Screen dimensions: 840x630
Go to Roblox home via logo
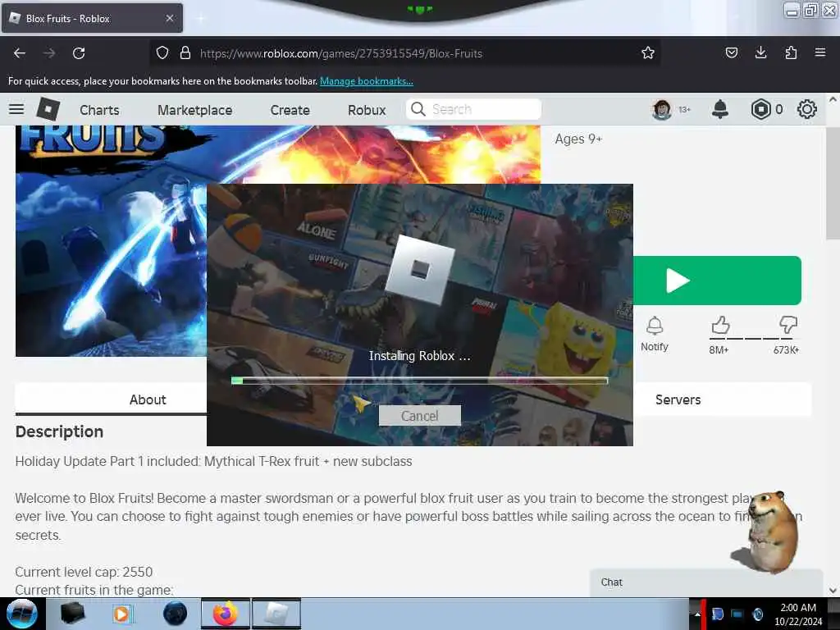pyautogui.click(x=48, y=109)
